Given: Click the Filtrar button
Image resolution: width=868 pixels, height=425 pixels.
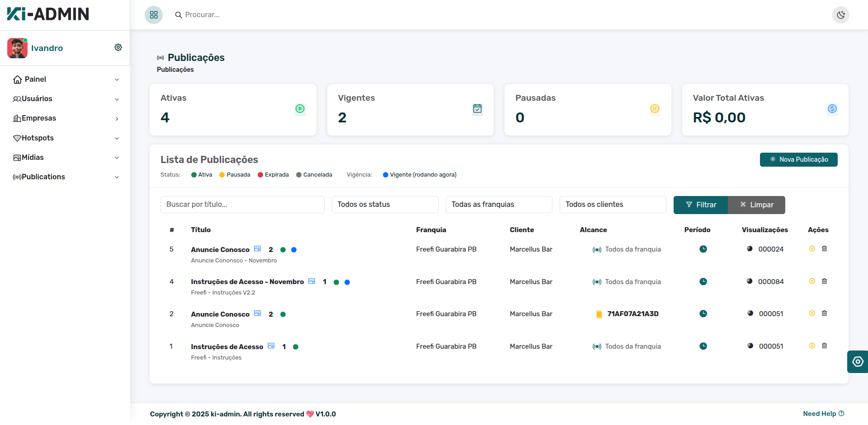Looking at the screenshot, I should (701, 205).
